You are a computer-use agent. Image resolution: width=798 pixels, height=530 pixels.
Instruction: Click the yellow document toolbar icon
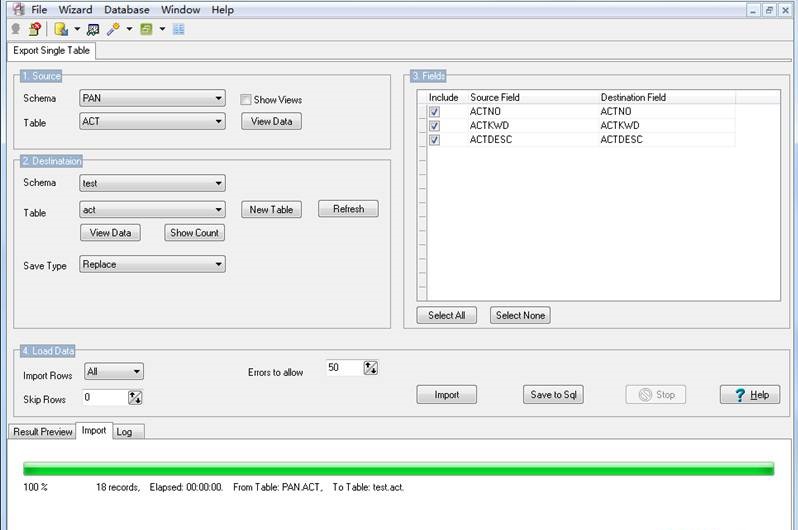coord(61,29)
